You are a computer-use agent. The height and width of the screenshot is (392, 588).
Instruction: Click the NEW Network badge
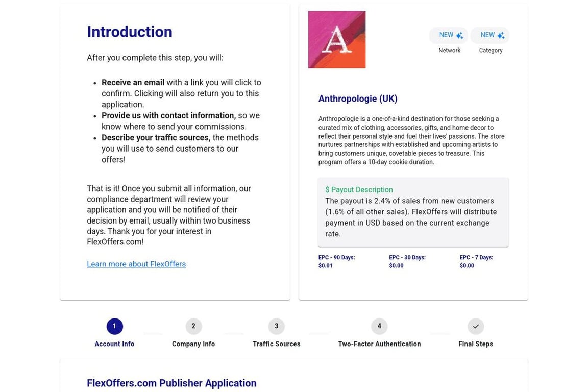tap(449, 35)
